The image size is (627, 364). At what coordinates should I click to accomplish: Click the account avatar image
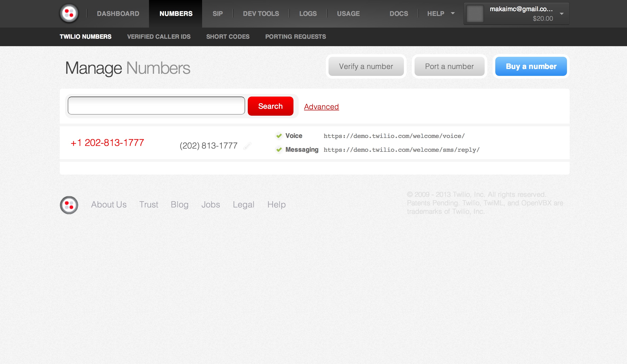pyautogui.click(x=475, y=14)
